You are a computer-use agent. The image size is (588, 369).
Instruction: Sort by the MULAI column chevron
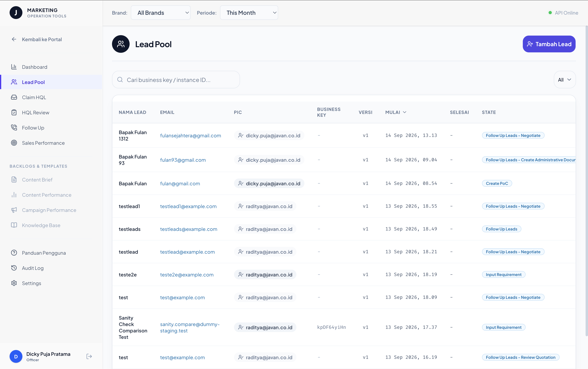tap(405, 112)
